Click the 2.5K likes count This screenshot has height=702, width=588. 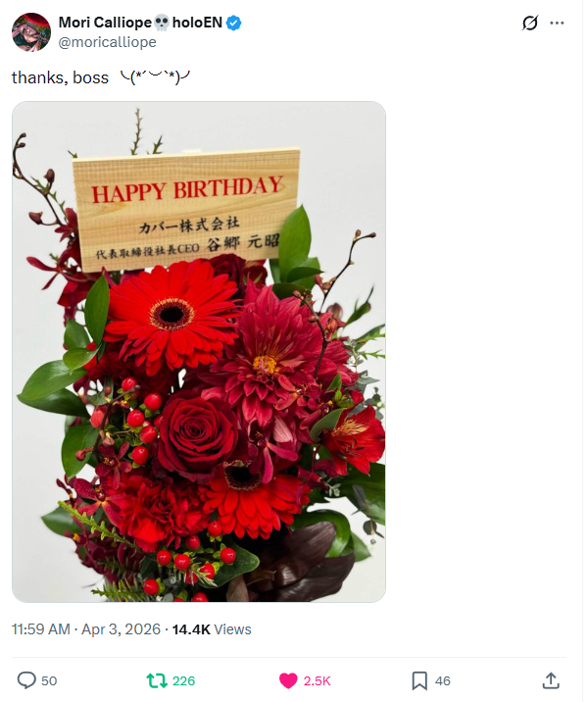317,681
